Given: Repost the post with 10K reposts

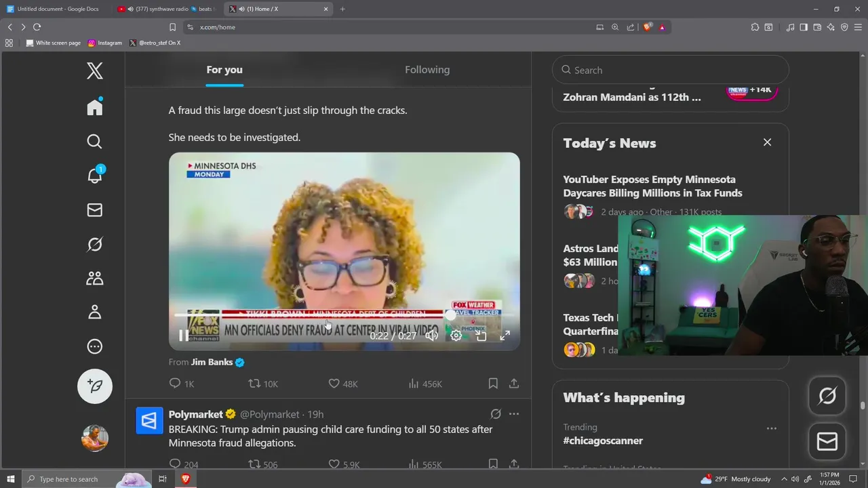Looking at the screenshot, I should pyautogui.click(x=263, y=384).
